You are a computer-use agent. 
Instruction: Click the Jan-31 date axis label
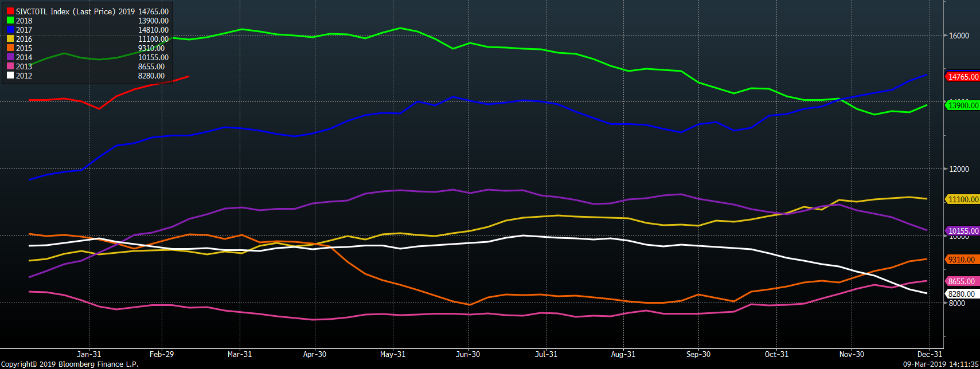89,354
